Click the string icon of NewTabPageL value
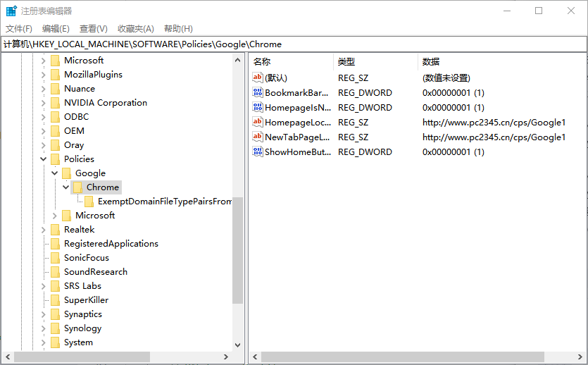The height and width of the screenshot is (365, 588). (258, 137)
